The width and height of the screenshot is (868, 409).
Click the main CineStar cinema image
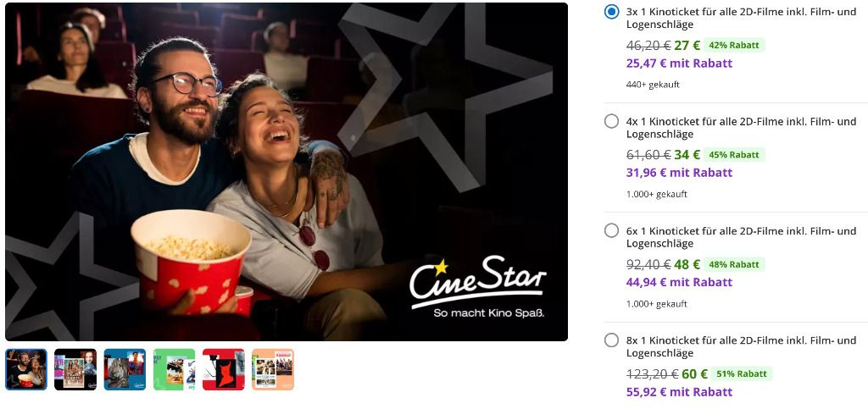[287, 171]
